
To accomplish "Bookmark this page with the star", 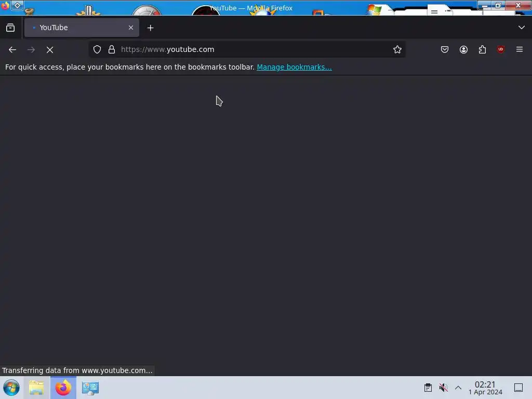I will [397, 49].
